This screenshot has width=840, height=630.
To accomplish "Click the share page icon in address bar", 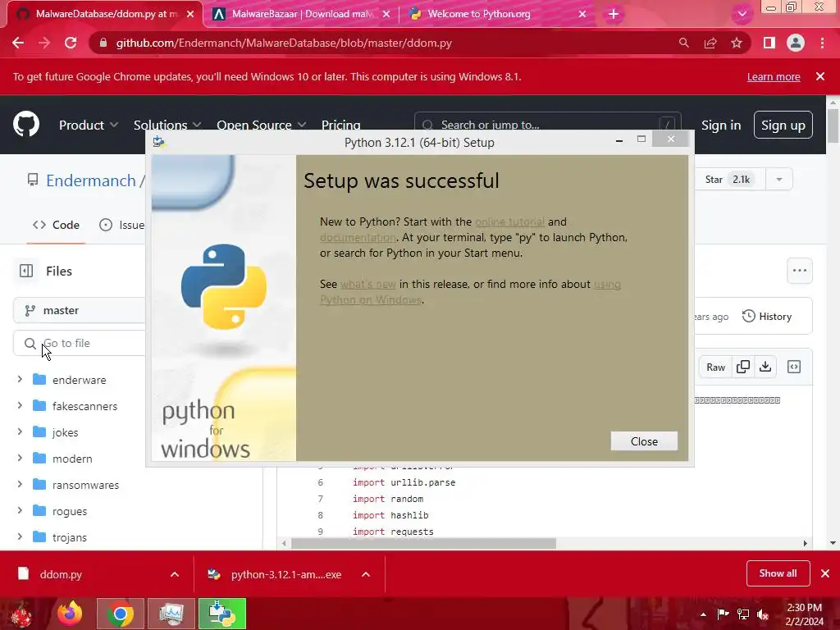I will tap(710, 43).
